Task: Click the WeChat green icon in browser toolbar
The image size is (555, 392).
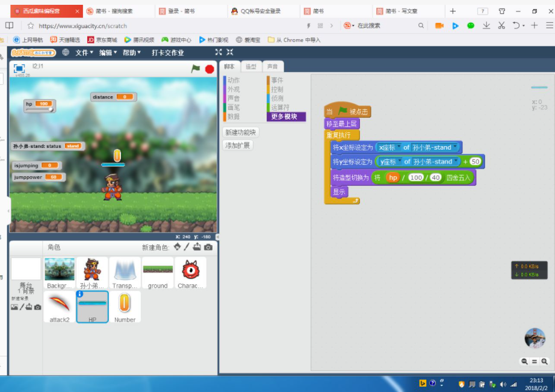Action: click(470, 25)
